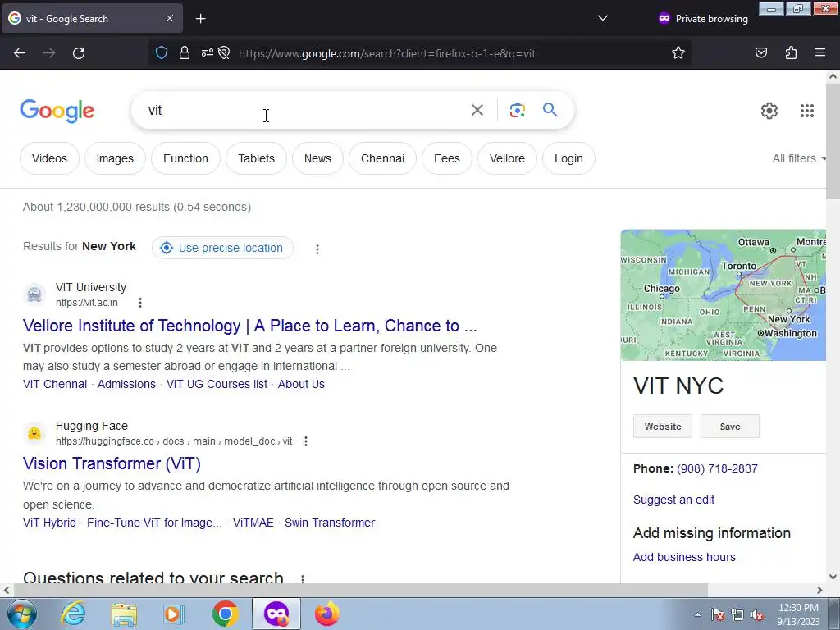Search by image with Google Lens icon
The height and width of the screenshot is (630, 840).
coord(517,110)
